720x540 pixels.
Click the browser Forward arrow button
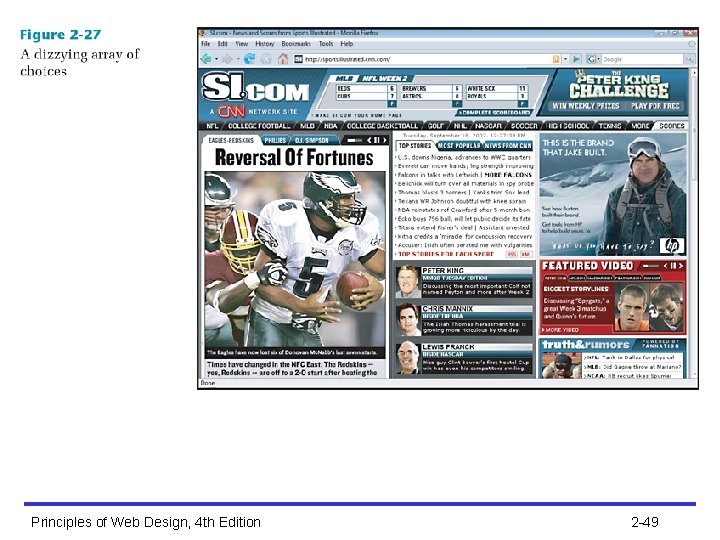[227, 59]
